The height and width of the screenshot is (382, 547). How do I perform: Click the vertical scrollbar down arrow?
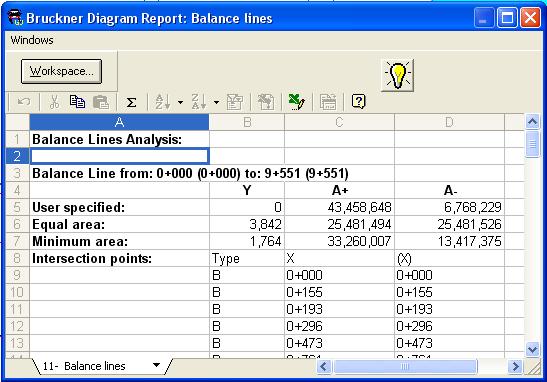click(x=532, y=349)
